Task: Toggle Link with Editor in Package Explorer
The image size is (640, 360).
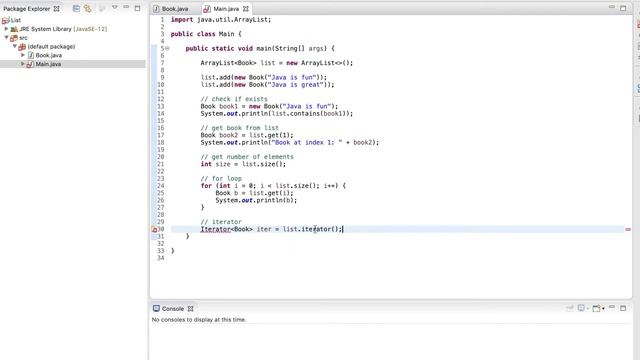Action: [87, 8]
